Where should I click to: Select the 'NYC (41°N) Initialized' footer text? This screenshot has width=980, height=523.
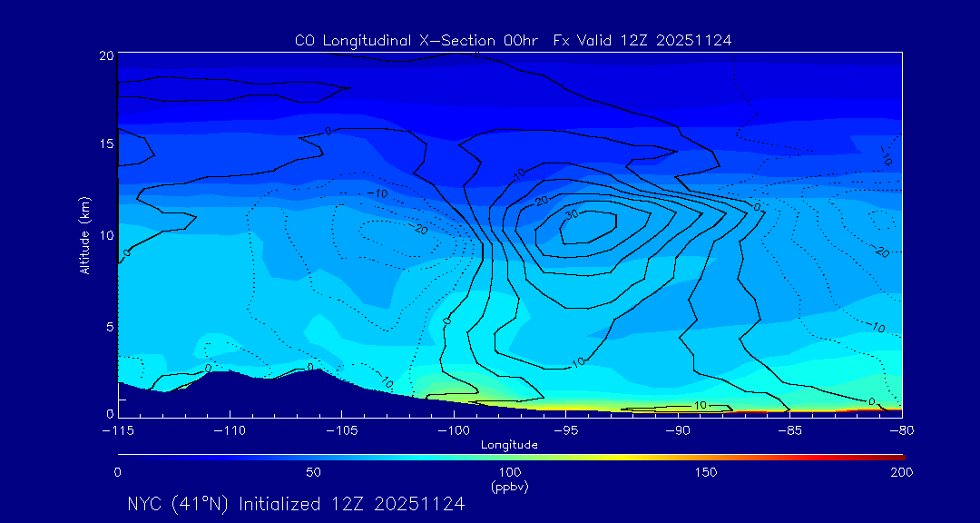296,504
